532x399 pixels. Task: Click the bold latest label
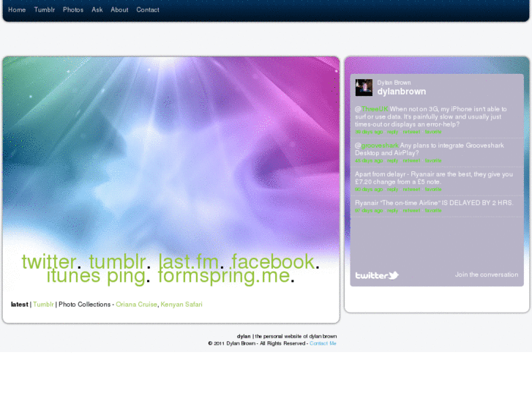pos(19,305)
